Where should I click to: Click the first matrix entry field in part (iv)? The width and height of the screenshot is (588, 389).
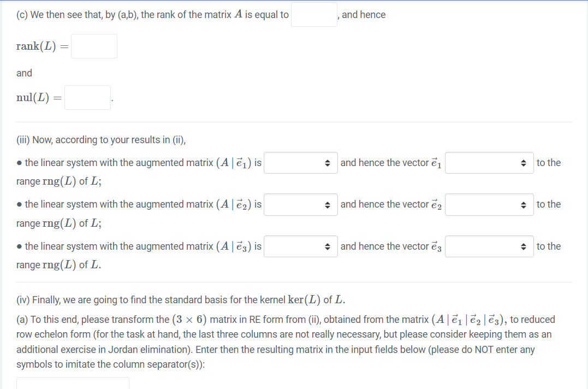(73, 384)
